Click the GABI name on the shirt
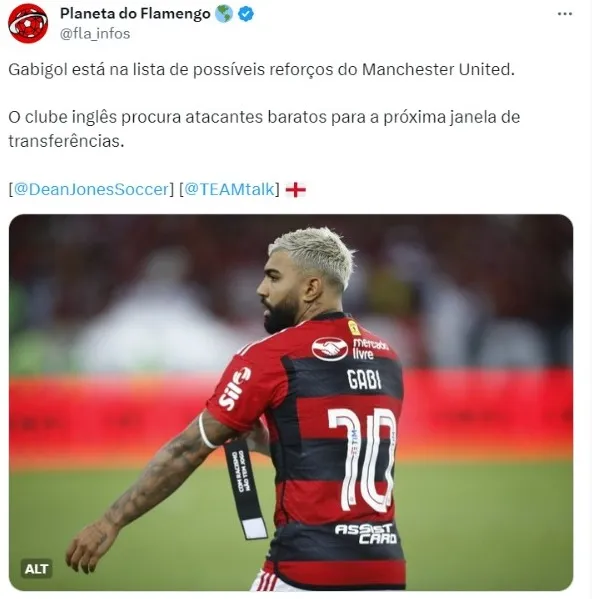This screenshot has width=592, height=599. pyautogui.click(x=364, y=379)
